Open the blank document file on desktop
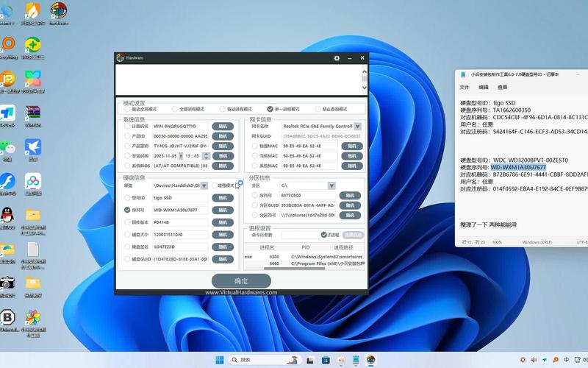588x368 pixels. click(33, 255)
